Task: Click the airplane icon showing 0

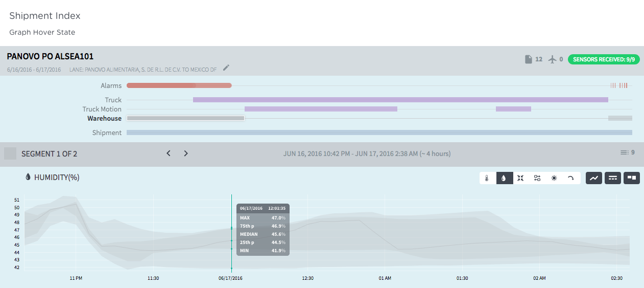Action: point(552,59)
